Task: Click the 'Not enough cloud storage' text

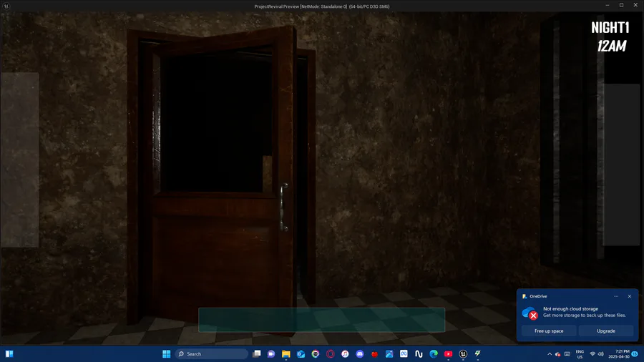Action: pos(570,308)
